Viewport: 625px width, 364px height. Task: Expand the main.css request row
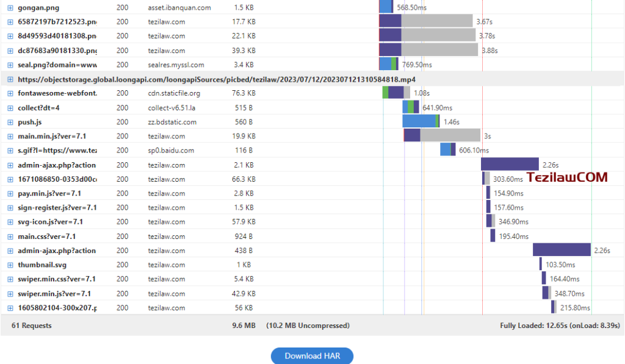10,236
